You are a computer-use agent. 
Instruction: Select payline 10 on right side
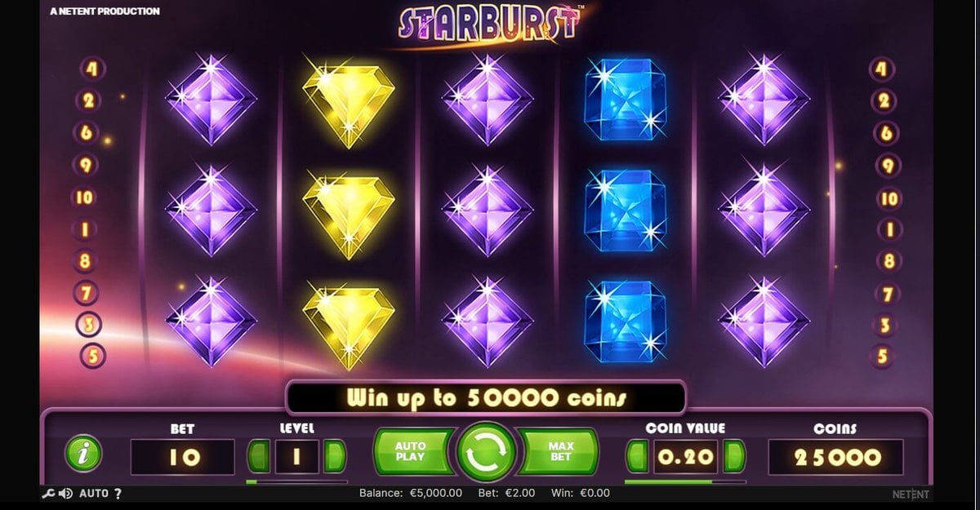coord(889,198)
